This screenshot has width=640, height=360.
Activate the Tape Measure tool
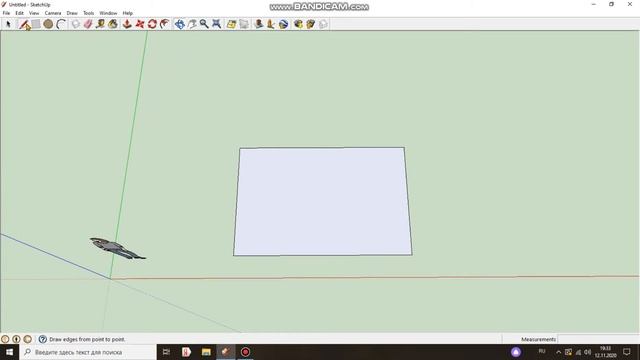point(100,24)
